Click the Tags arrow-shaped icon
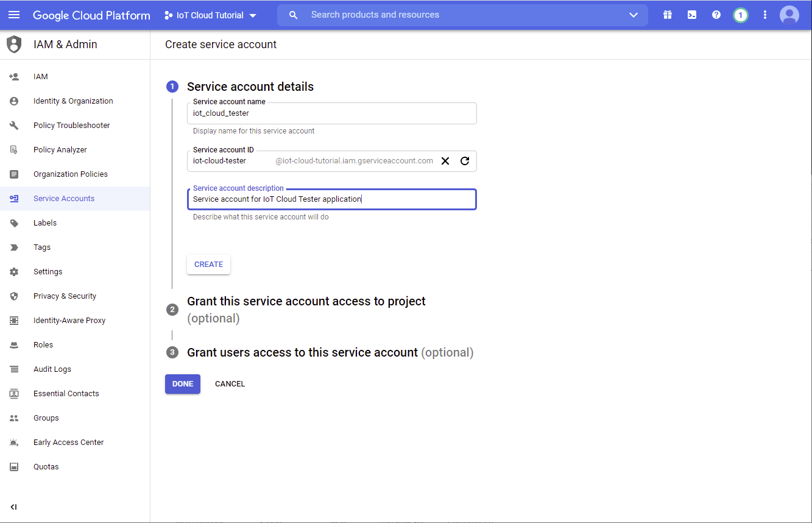The image size is (812, 523). pyautogui.click(x=14, y=247)
